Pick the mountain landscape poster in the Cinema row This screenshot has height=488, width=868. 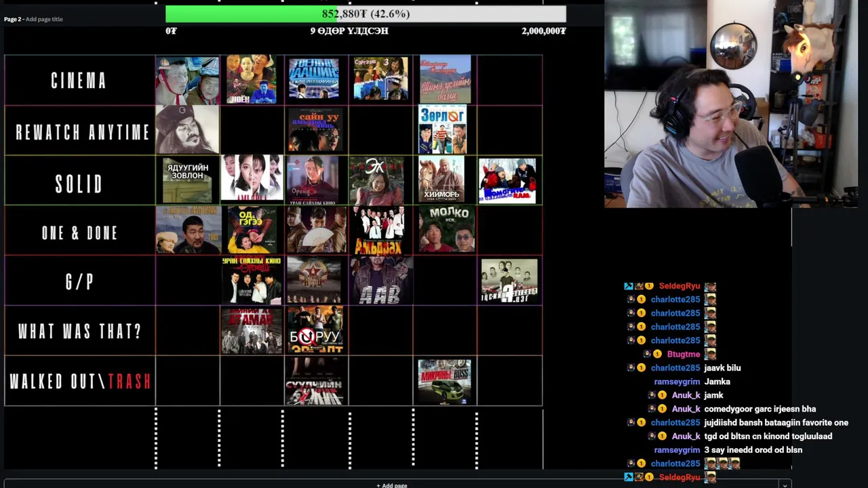[445, 79]
